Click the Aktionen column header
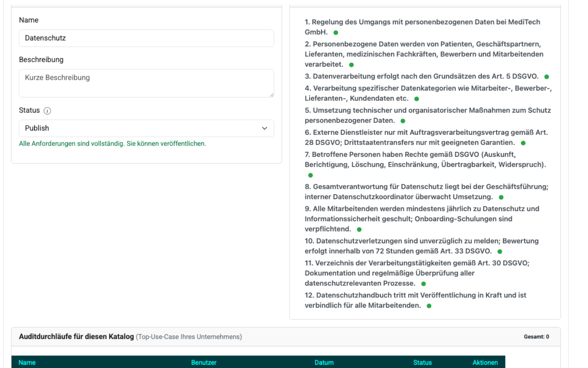The height and width of the screenshot is (368, 588). (x=485, y=362)
